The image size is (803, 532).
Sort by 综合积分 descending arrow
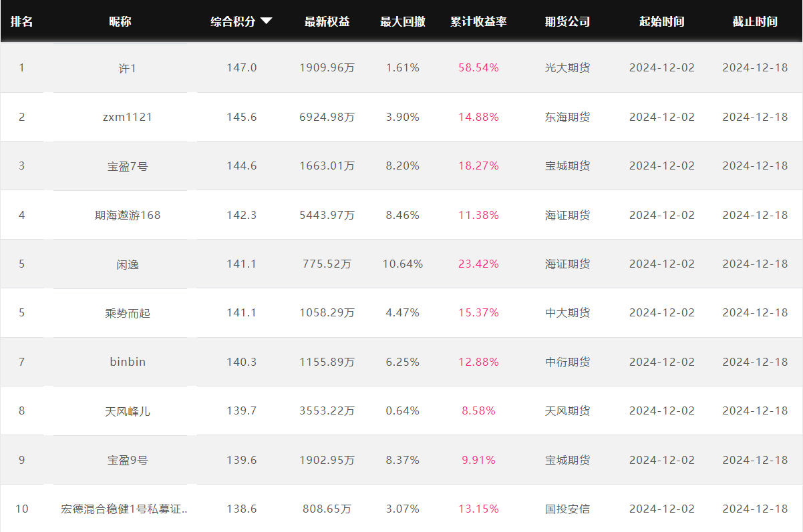coord(266,21)
